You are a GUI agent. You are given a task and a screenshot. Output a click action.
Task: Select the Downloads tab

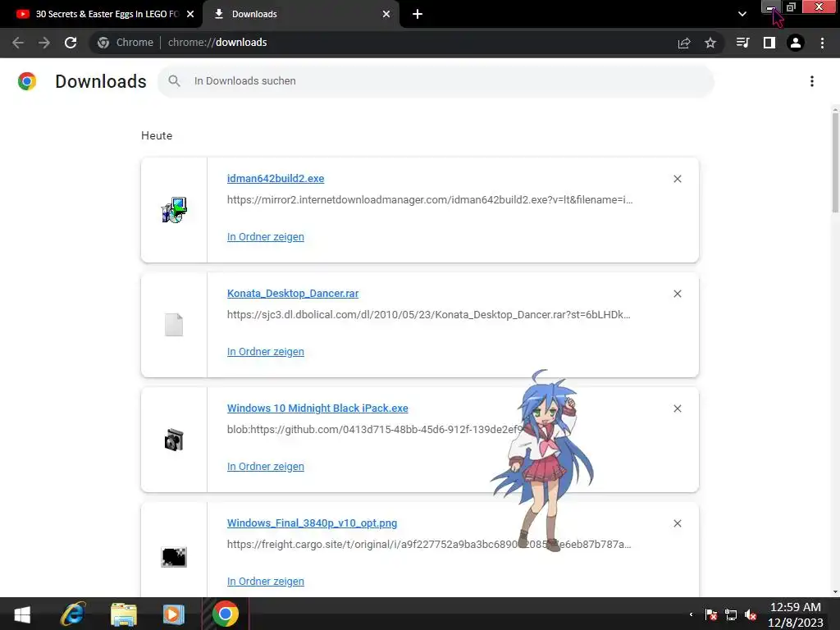click(x=300, y=14)
